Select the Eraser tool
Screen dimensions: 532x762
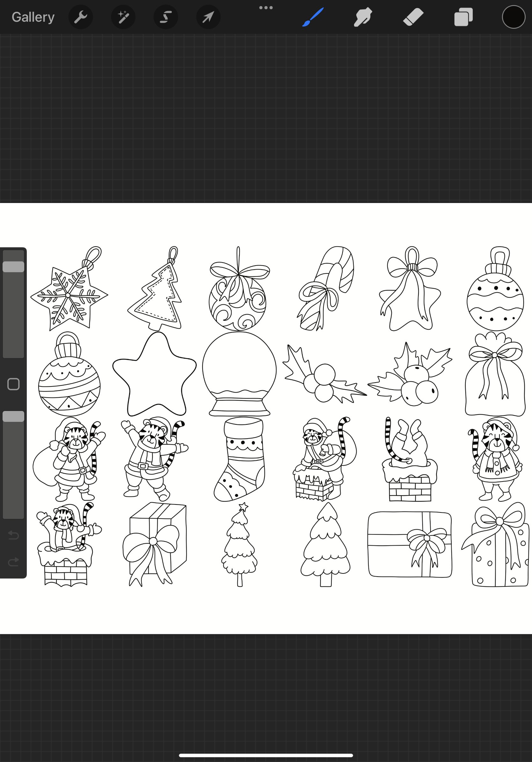413,17
